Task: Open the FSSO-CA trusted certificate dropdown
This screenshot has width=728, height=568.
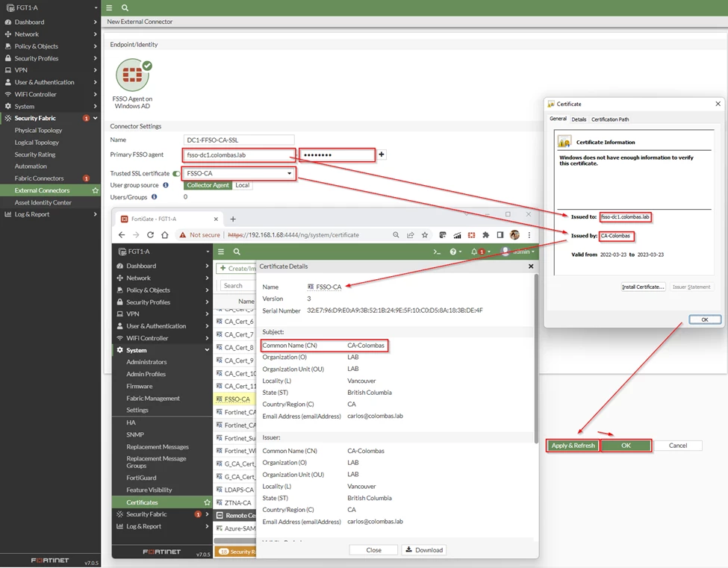Action: click(239, 173)
